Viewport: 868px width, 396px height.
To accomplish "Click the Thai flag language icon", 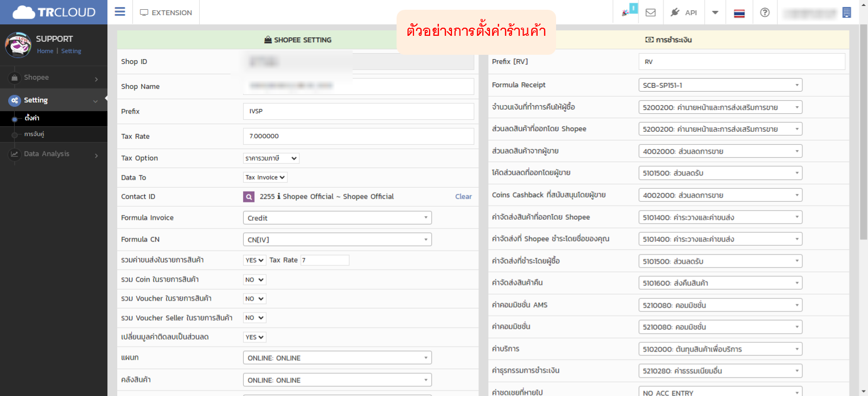I will click(739, 13).
